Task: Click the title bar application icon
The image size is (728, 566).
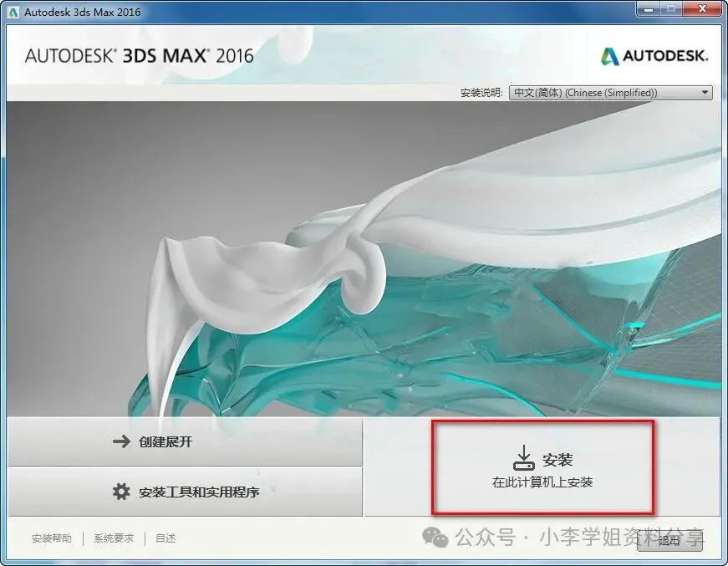Action: pyautogui.click(x=13, y=12)
